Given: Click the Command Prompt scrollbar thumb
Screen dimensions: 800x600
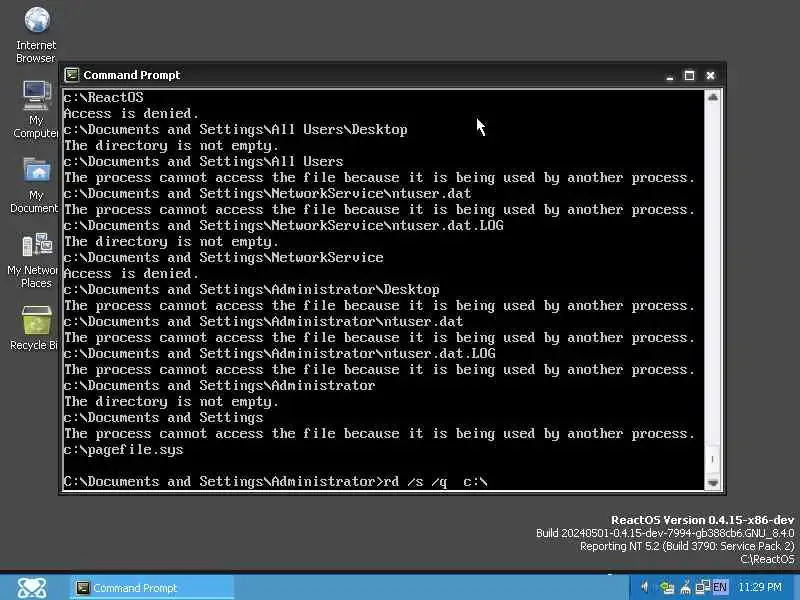Looking at the screenshot, I should click(713, 459).
